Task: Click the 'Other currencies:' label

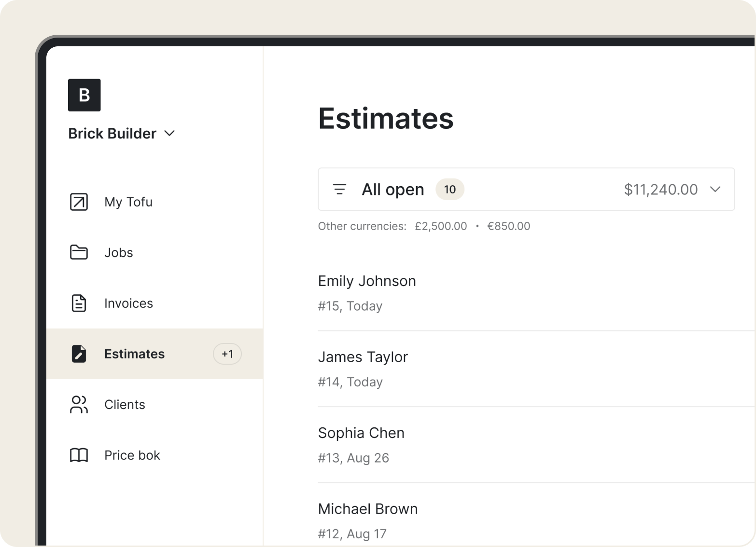Action: coord(362,226)
